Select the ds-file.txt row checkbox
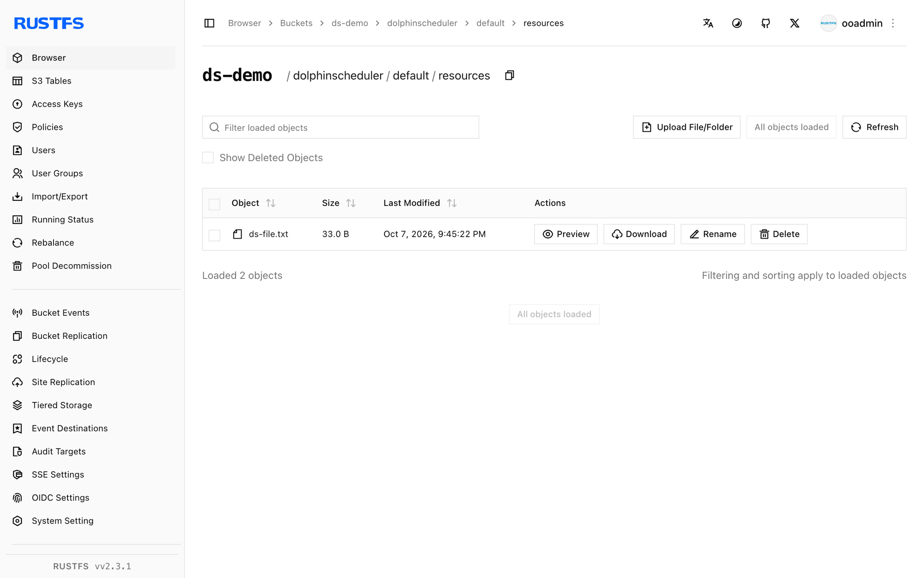 pos(214,235)
